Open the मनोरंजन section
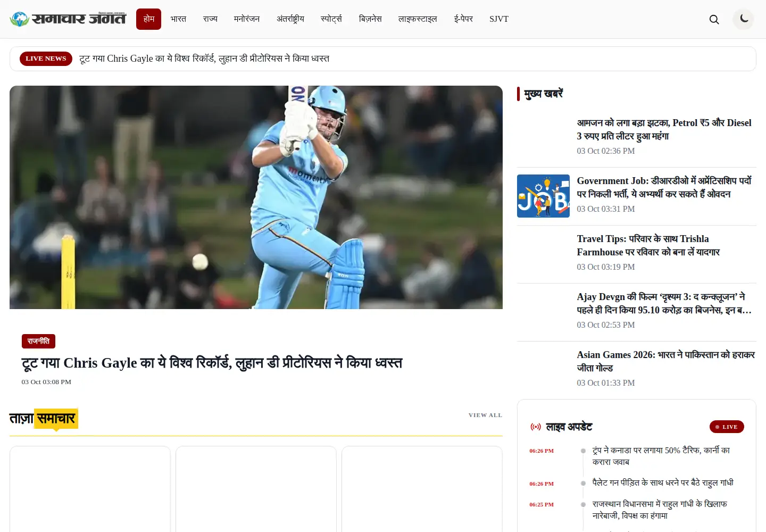This screenshot has height=532, width=766. click(247, 19)
